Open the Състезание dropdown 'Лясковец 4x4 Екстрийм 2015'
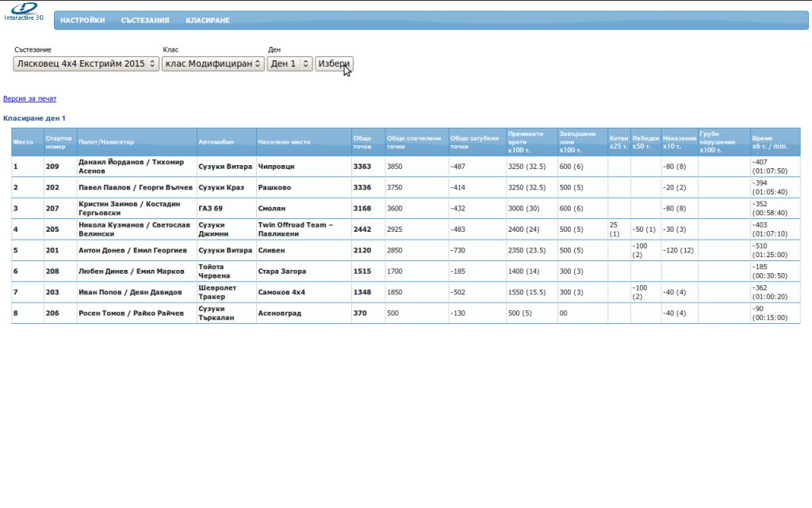Viewport: 812px width, 508px height. pyautogui.click(x=86, y=63)
